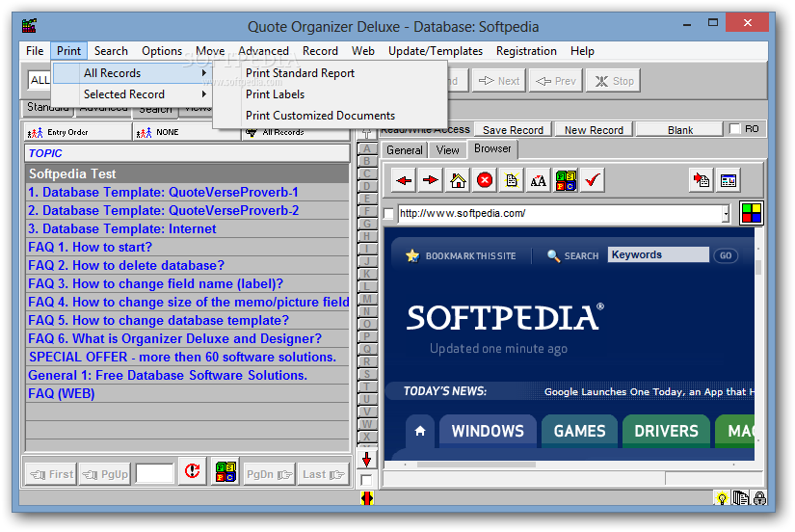
Task: Select the Browser tab
Action: pos(492,148)
